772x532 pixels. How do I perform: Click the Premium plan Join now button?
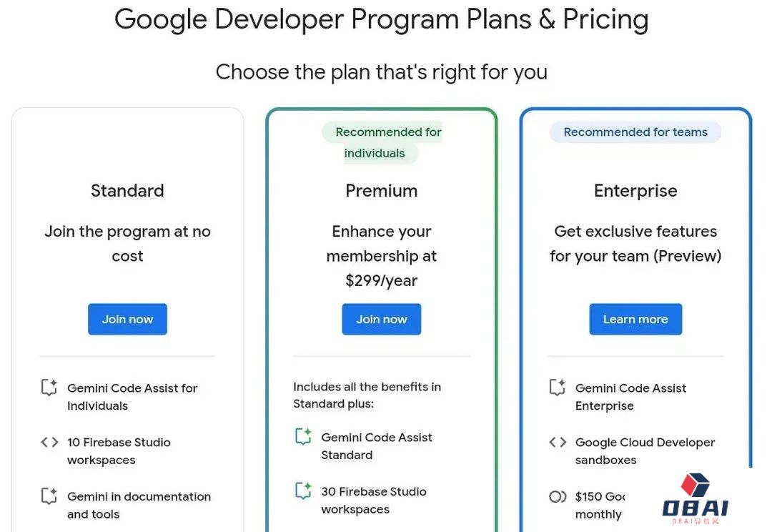(x=382, y=319)
